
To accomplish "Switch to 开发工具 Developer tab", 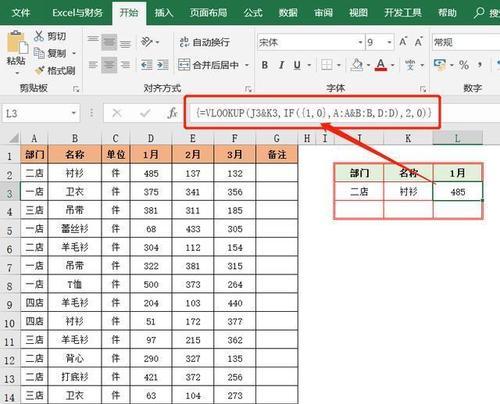I will coord(403,13).
